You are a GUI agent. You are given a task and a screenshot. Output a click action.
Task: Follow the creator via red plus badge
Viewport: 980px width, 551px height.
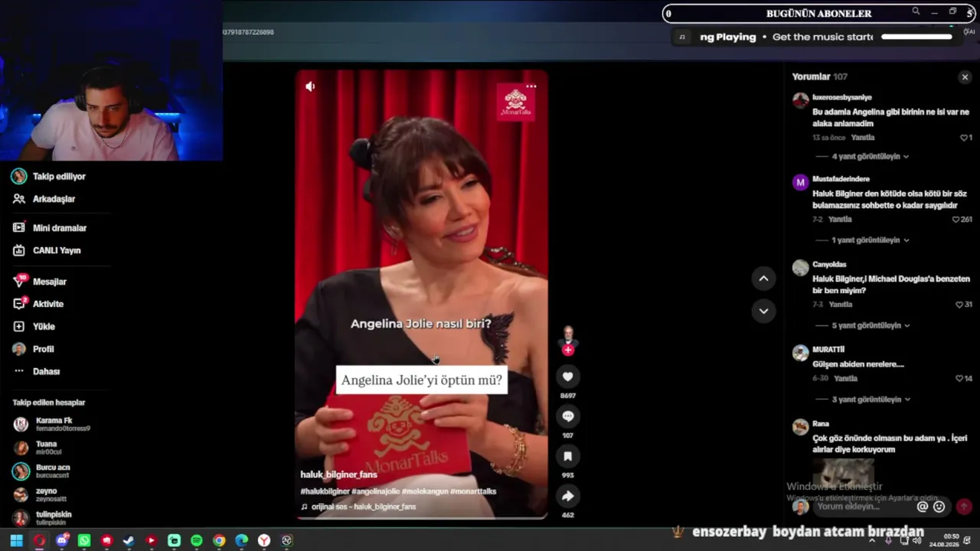pyautogui.click(x=567, y=350)
